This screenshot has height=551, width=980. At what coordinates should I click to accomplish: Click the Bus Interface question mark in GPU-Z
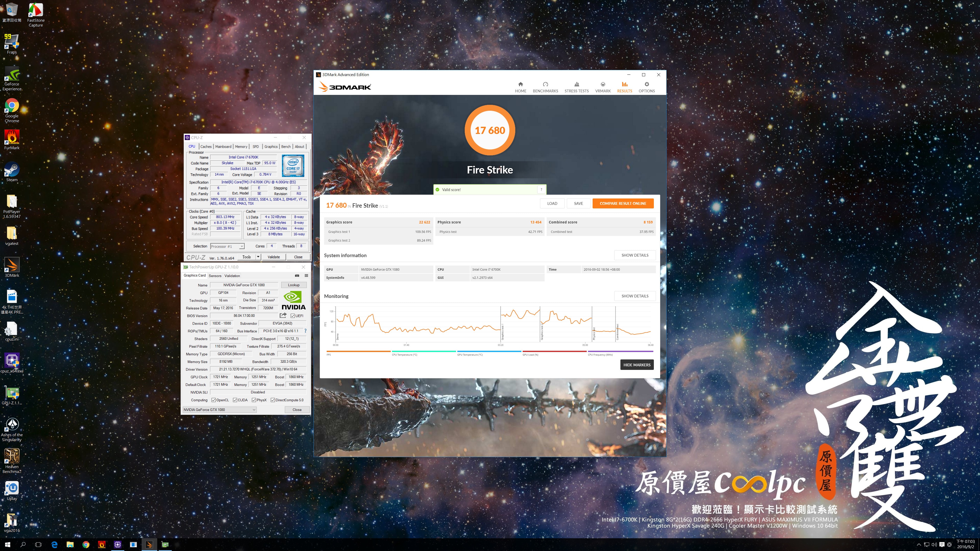click(305, 331)
